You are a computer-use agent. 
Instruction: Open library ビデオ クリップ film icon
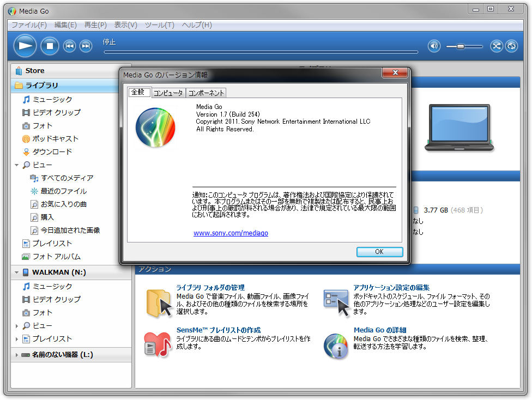pos(26,113)
